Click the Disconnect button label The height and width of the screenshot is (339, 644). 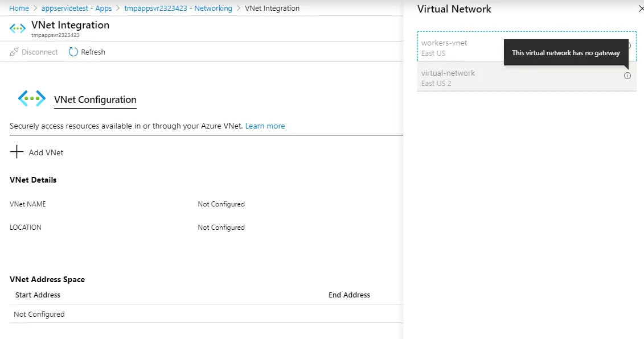click(39, 52)
